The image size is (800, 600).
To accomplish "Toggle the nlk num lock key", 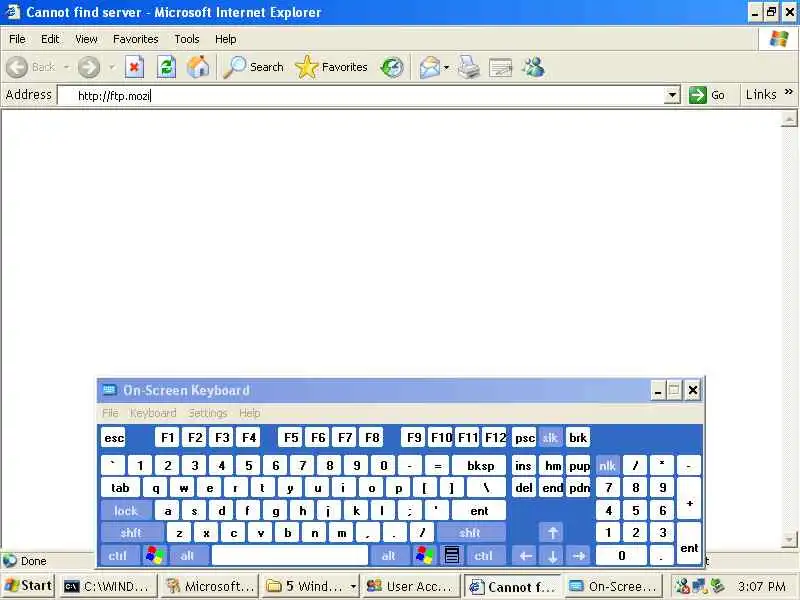I will [x=607, y=465].
